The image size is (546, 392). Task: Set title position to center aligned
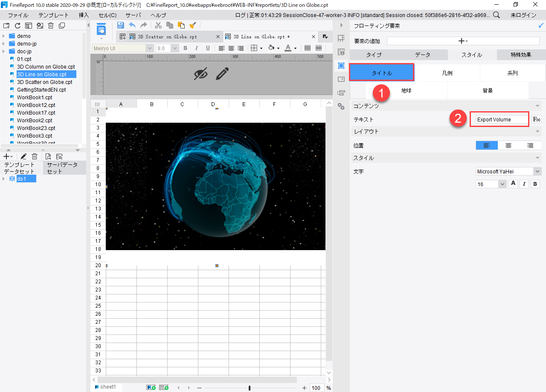click(508, 145)
